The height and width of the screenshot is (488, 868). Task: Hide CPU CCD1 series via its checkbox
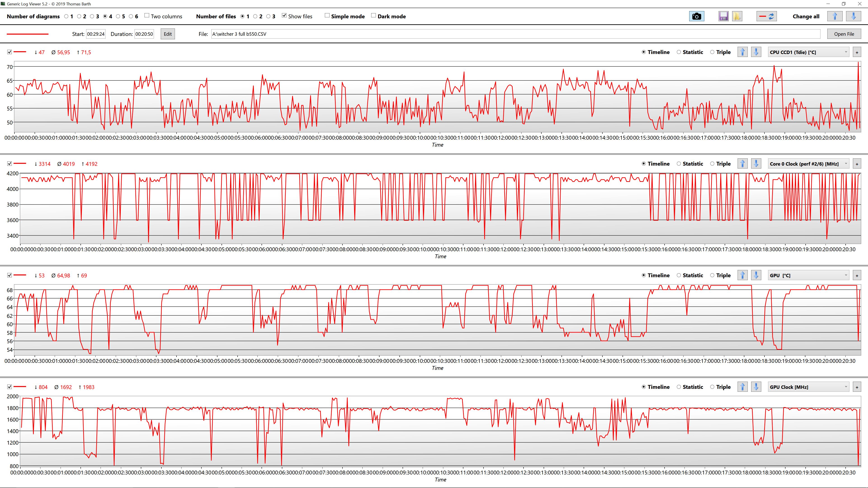pyautogui.click(x=9, y=52)
